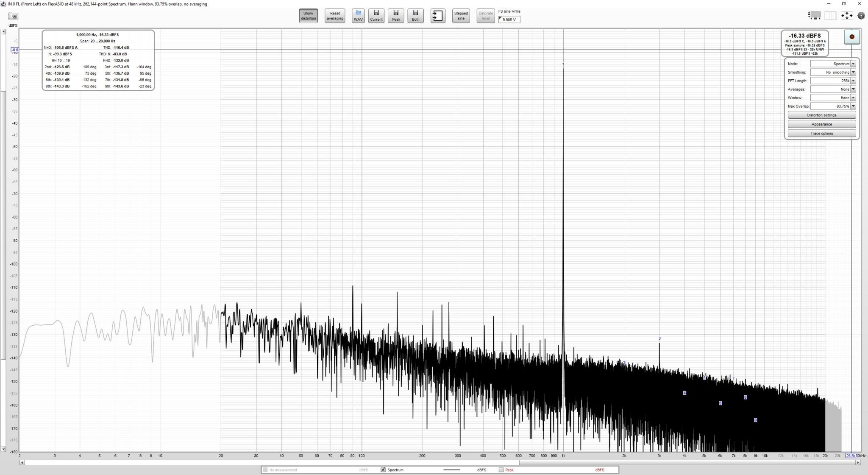
Task: Click the No measurement checkbox
Action: pos(265,470)
